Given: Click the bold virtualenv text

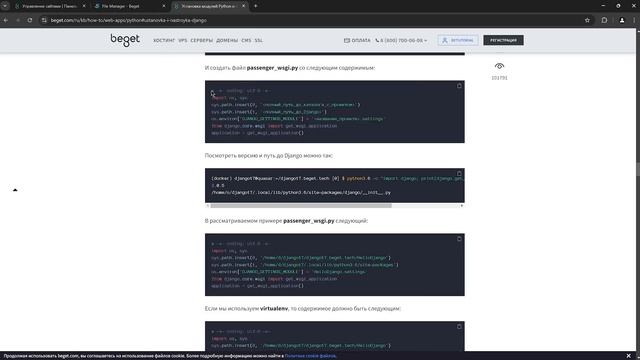Looking at the screenshot, I should [274, 309].
